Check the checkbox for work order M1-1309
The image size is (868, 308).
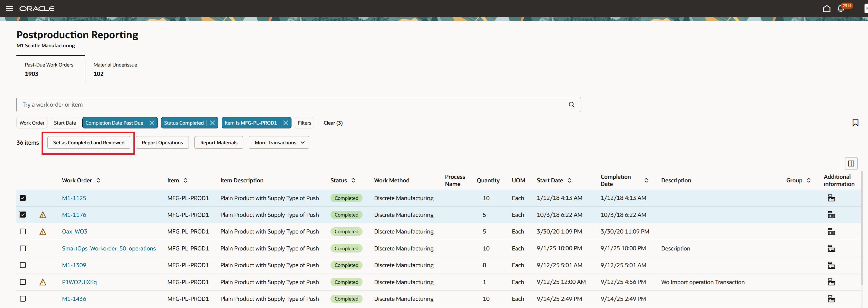(23, 265)
